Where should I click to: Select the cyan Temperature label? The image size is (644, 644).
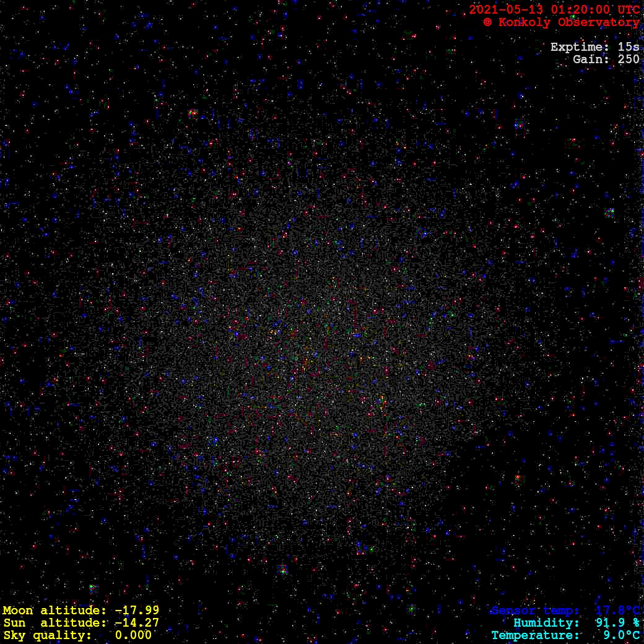point(536,635)
